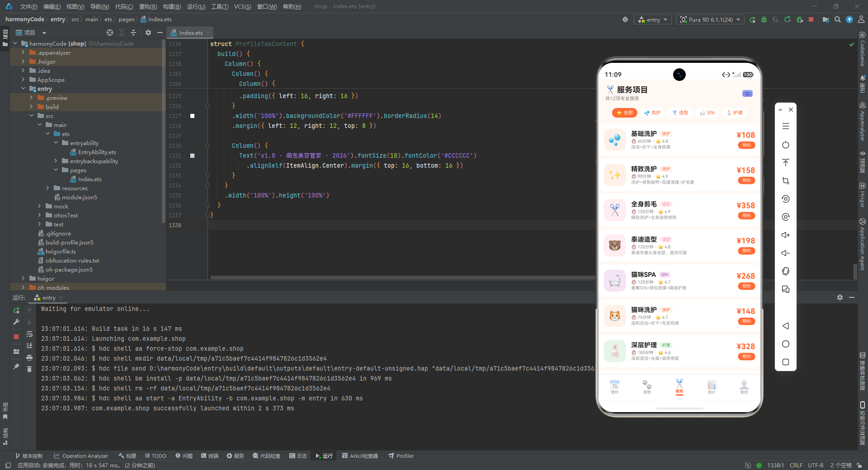The height and width of the screenshot is (470, 868).
Task: Click the emulator recent apps square button
Action: 786,362
